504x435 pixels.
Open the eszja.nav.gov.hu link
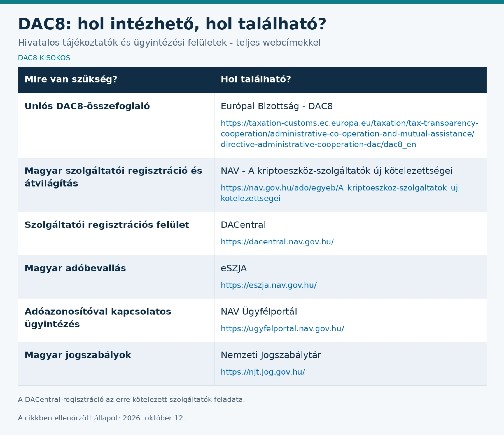269,285
